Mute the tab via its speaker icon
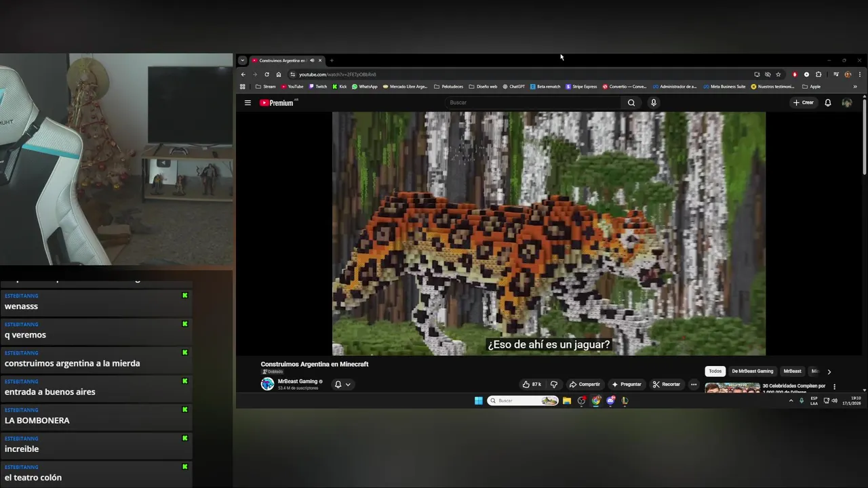This screenshot has width=868, height=488. click(x=312, y=60)
